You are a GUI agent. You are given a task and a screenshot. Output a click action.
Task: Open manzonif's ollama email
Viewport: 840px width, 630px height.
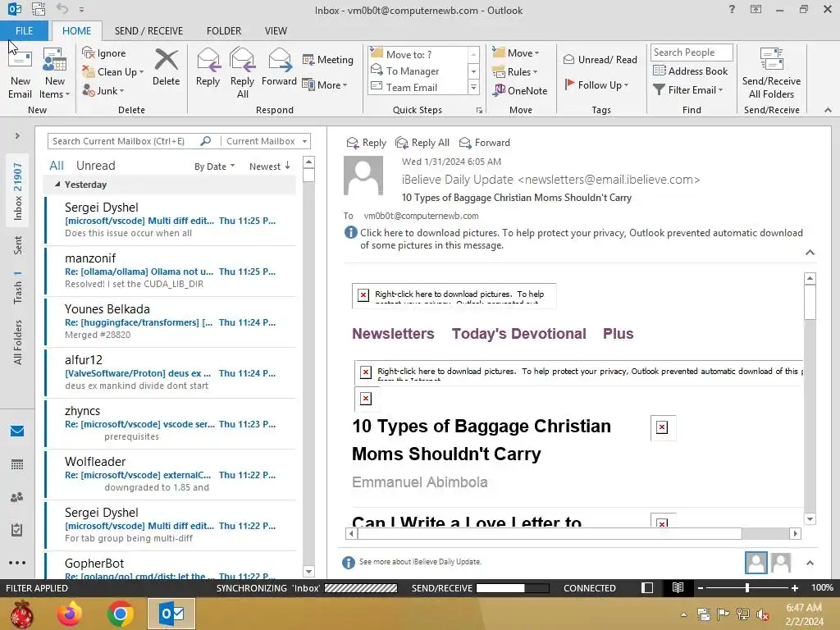[171, 271]
